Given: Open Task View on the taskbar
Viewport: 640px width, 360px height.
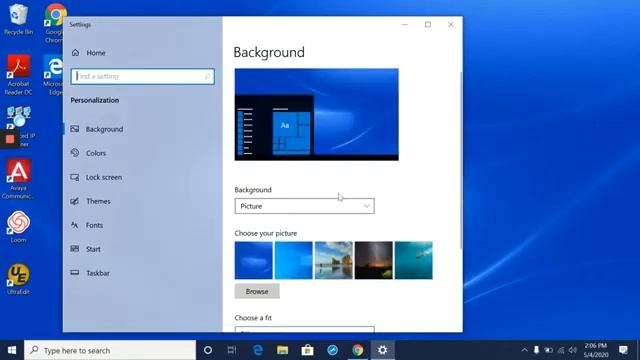Looking at the screenshot, I should click(x=232, y=350).
